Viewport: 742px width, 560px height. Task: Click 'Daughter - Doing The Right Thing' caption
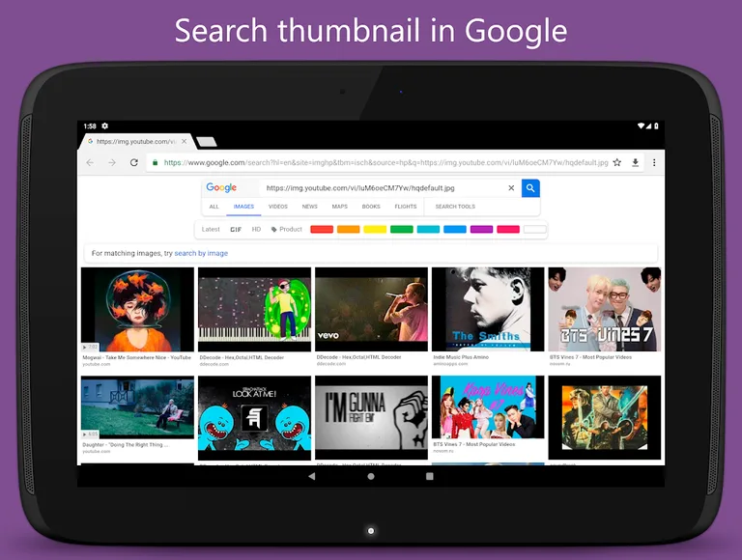coord(126,445)
